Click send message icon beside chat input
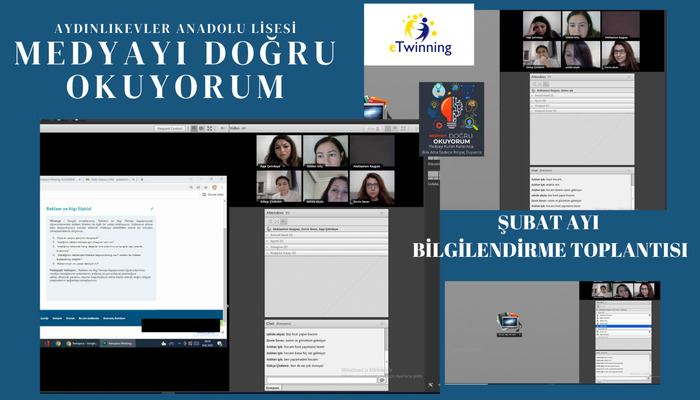 (x=382, y=380)
